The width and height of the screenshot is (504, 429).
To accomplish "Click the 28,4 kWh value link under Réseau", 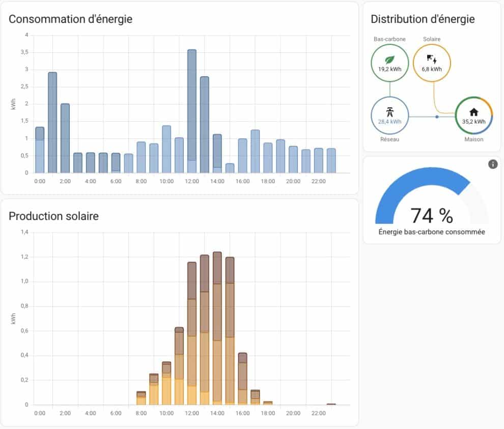I will tap(389, 122).
